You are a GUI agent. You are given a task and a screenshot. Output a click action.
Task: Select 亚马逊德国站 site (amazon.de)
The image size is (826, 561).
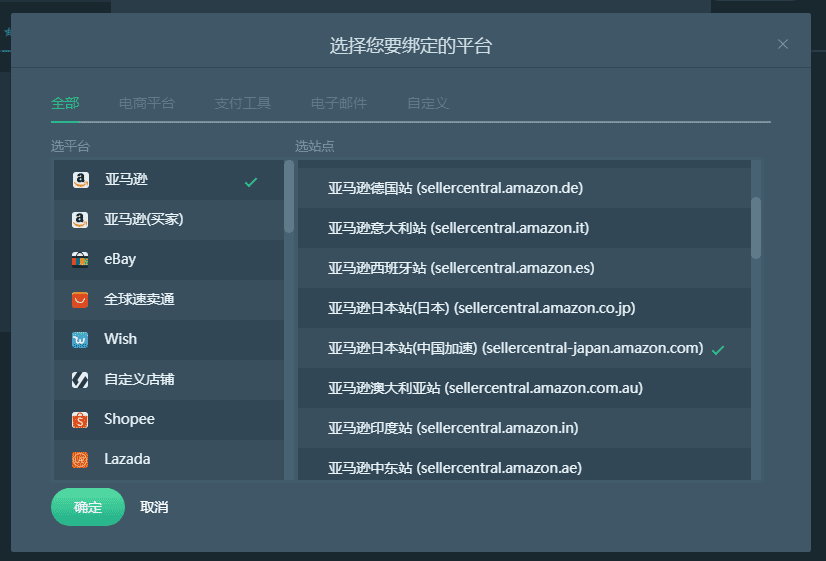point(524,188)
